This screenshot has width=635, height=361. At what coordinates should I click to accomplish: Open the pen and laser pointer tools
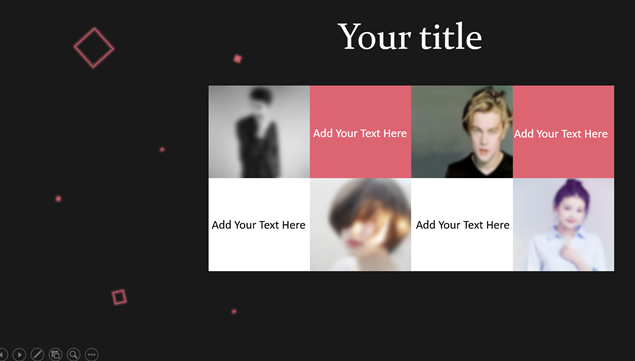tap(37, 355)
